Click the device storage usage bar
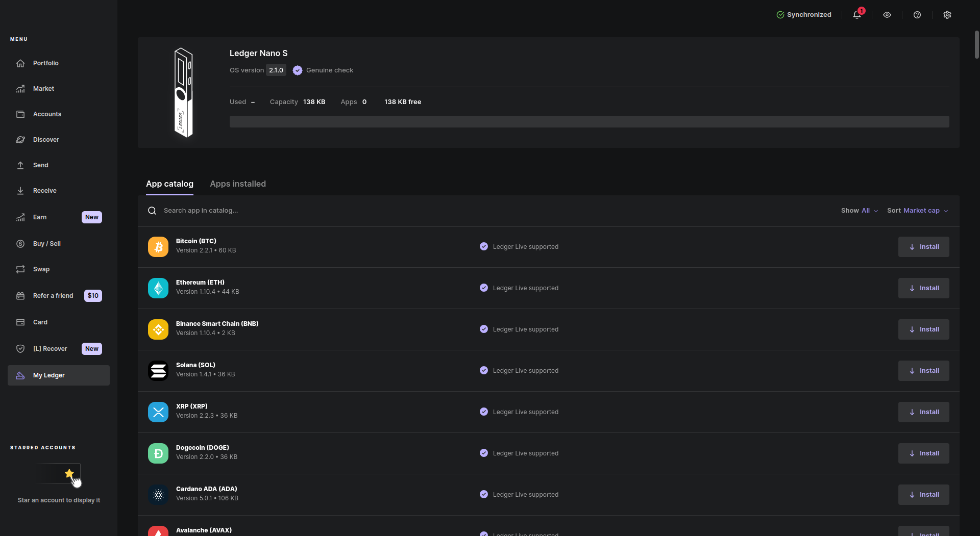The width and height of the screenshot is (980, 536). 589,121
